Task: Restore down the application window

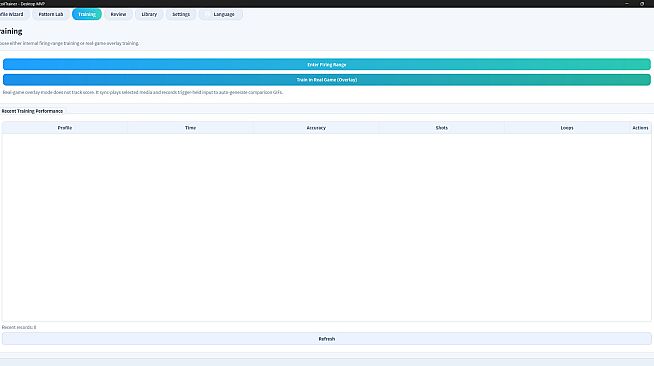Action: click(x=642, y=4)
